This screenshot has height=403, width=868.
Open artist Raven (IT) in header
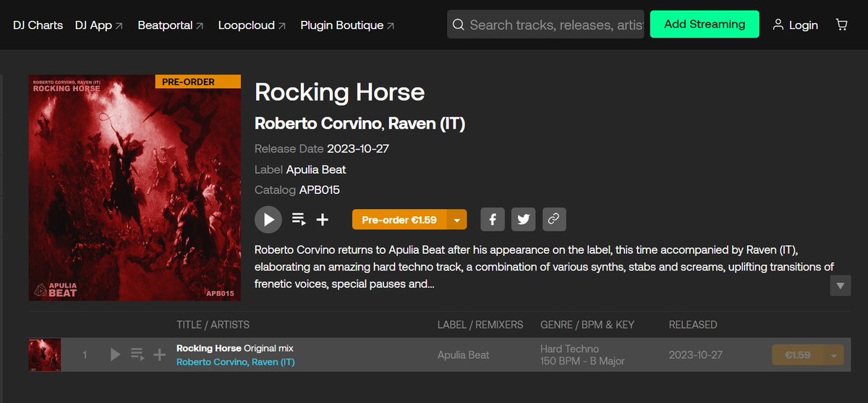[x=427, y=124]
